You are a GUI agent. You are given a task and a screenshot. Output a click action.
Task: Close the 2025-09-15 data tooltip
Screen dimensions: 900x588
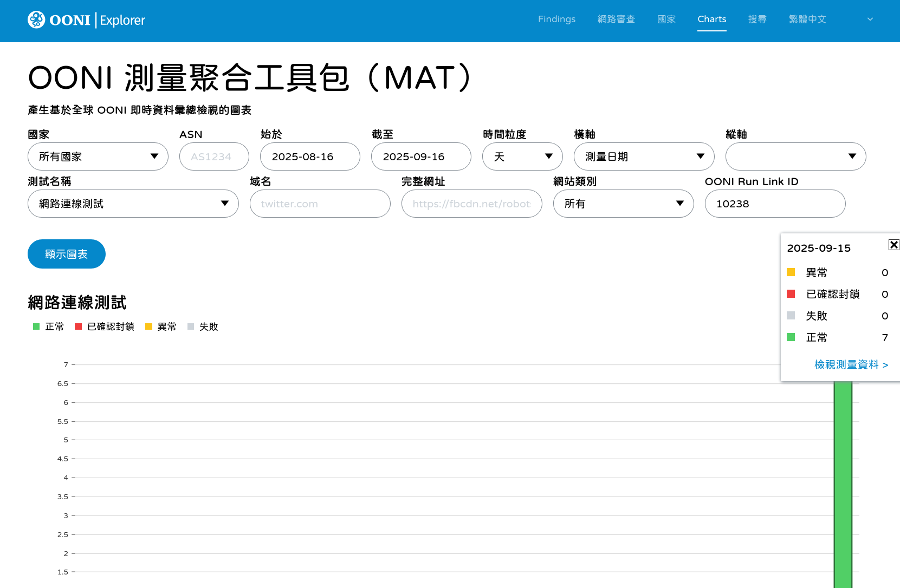(893, 245)
